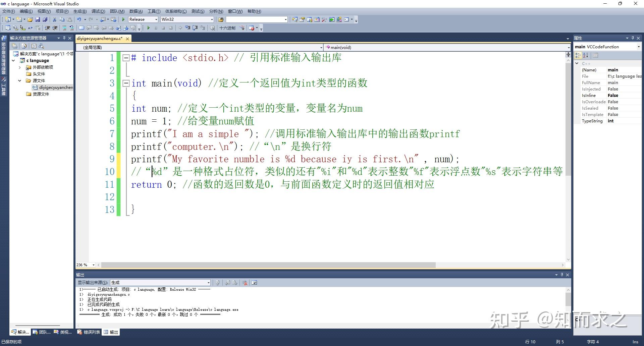Collapse the main function code block
Screen dimensions: 644x346
pyautogui.click(x=126, y=83)
